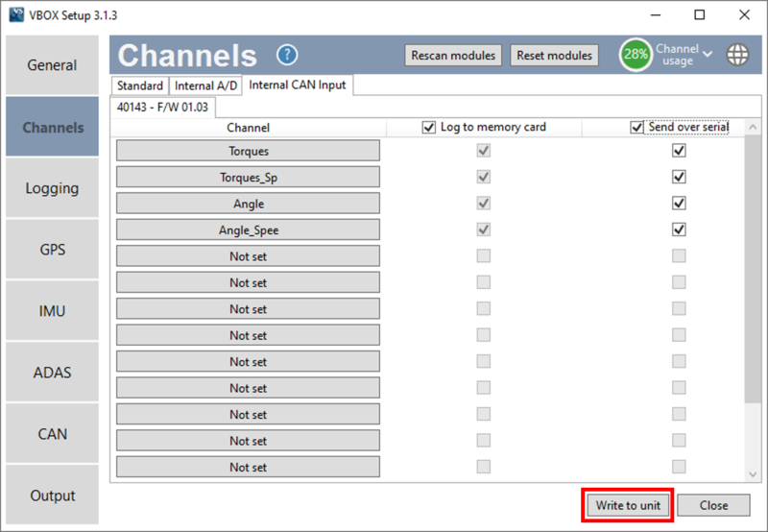
Task: Click the first Not set channel button
Action: (248, 256)
